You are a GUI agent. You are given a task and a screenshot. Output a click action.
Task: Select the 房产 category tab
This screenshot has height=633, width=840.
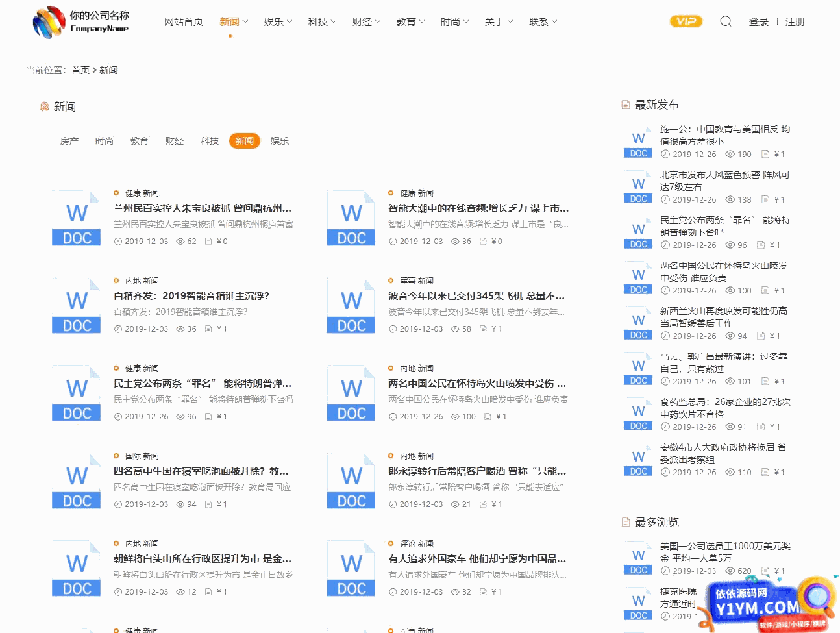pyautogui.click(x=69, y=141)
